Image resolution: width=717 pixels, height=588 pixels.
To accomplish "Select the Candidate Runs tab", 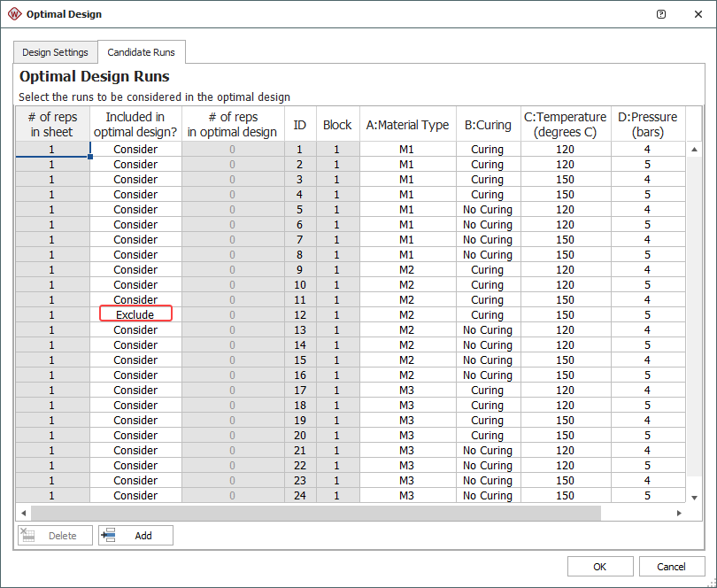I will click(141, 52).
